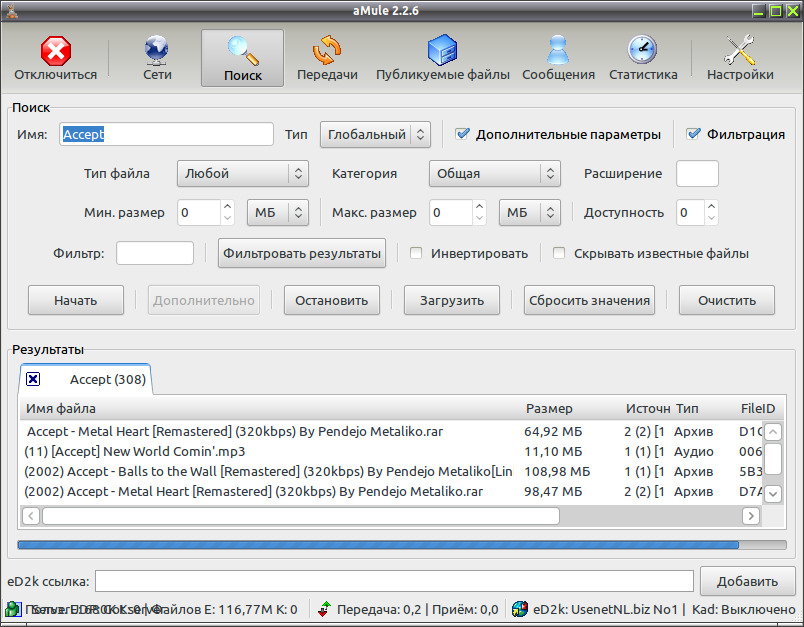This screenshot has height=627, width=804.
Task: Click the Очистить button
Action: pyautogui.click(x=727, y=300)
